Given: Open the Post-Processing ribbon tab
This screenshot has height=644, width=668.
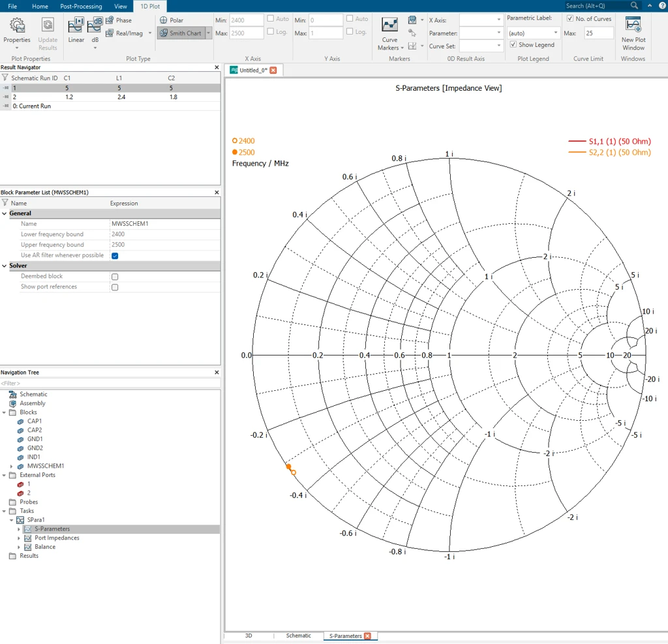Looking at the screenshot, I should (x=81, y=6).
